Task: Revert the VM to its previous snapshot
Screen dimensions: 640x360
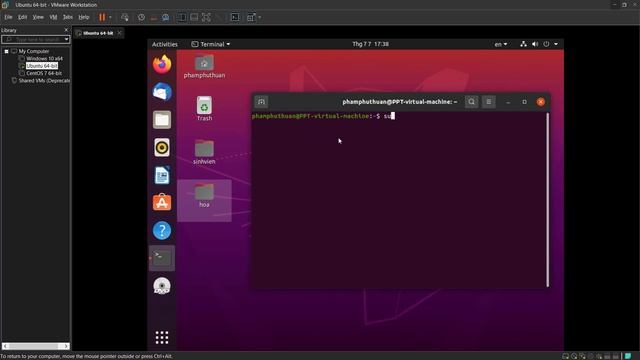Action: click(x=153, y=17)
